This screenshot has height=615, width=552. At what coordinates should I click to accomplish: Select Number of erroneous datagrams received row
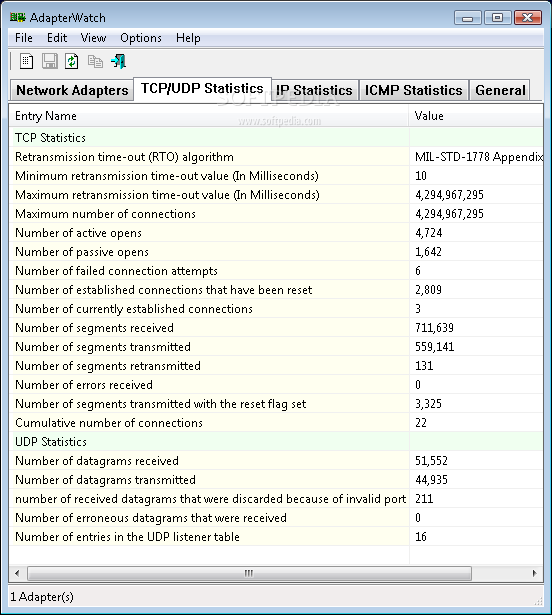click(x=276, y=518)
